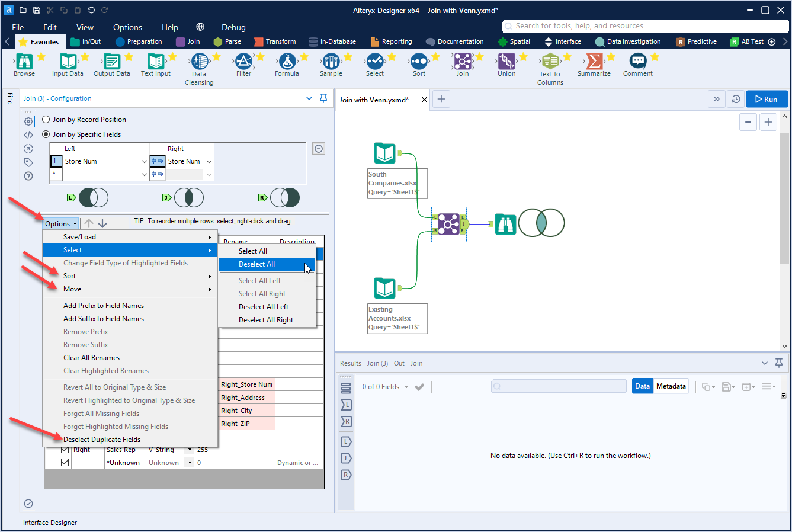Uncheck the Sales Rep right field checkbox

click(63, 449)
